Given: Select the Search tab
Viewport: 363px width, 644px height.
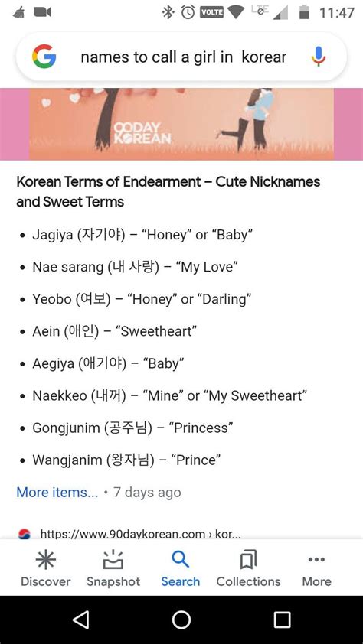Looking at the screenshot, I should click(x=181, y=568).
